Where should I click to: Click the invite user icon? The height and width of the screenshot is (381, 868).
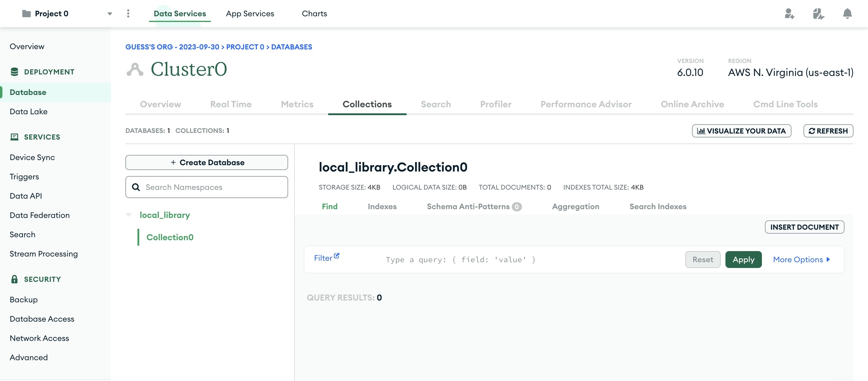coord(789,14)
